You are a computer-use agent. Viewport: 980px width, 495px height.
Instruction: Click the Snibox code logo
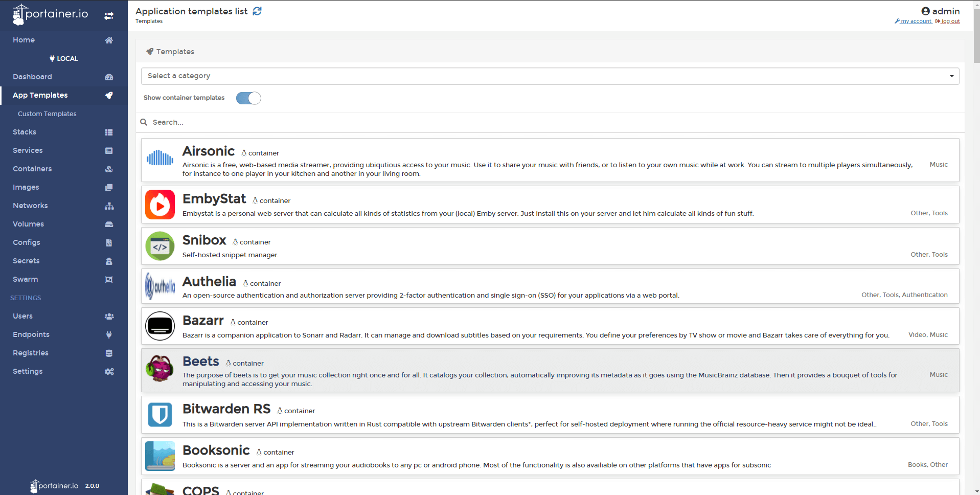tap(160, 246)
